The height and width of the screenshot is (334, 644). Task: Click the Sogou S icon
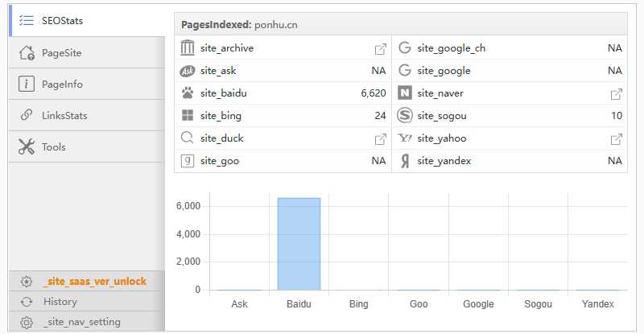(x=405, y=116)
